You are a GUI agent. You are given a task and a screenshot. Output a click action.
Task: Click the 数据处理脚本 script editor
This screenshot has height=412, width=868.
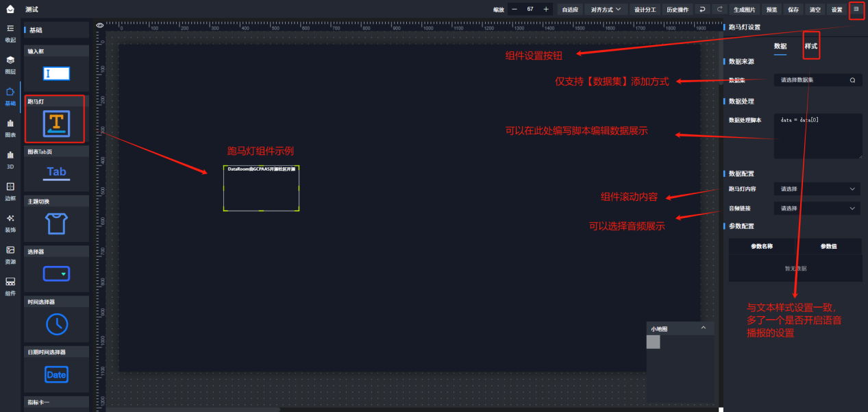click(x=818, y=136)
